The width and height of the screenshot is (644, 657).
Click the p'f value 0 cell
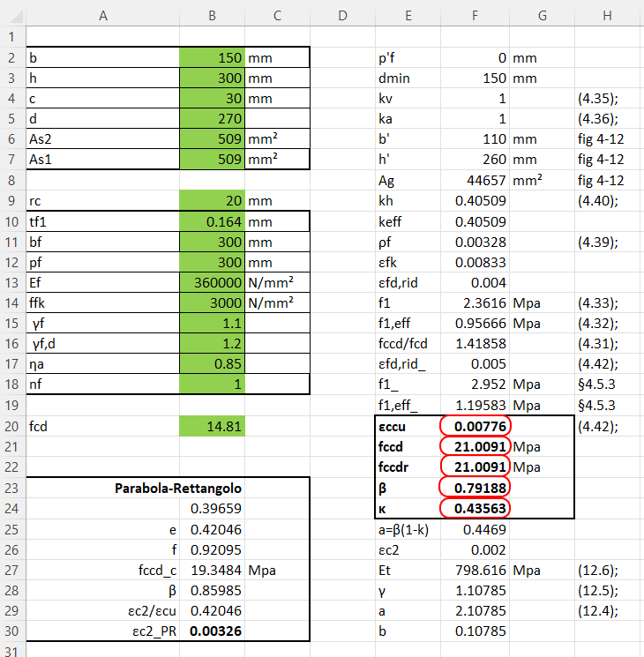pyautogui.click(x=475, y=57)
